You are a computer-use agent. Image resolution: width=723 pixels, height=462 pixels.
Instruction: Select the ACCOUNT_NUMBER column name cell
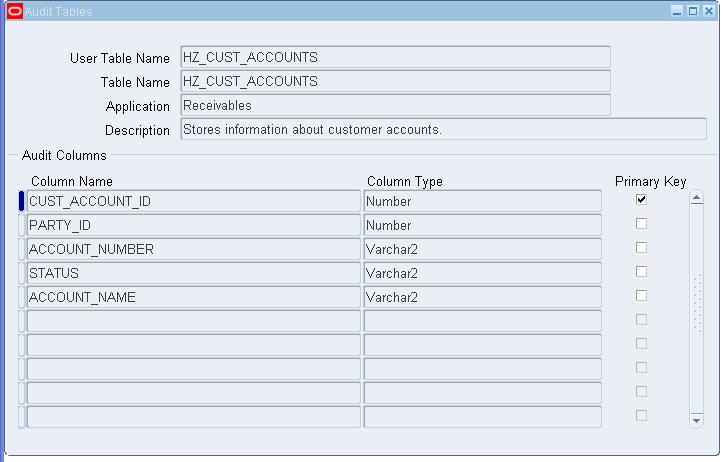click(193, 249)
